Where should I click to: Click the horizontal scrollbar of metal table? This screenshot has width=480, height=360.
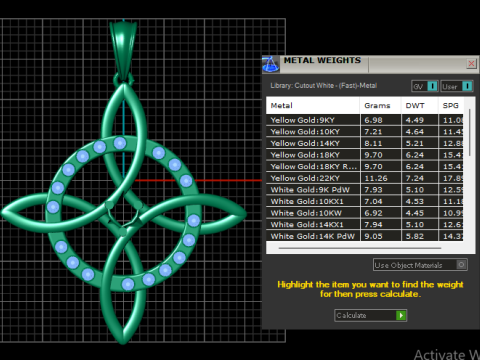360,248
